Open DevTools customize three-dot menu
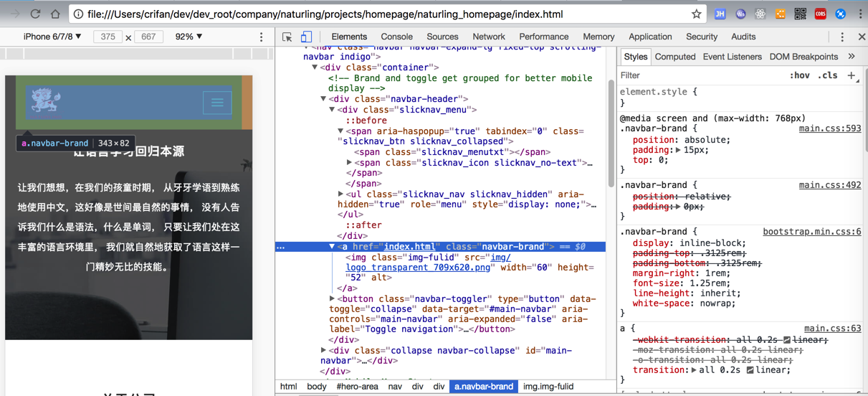This screenshot has width=868, height=396. (x=842, y=37)
